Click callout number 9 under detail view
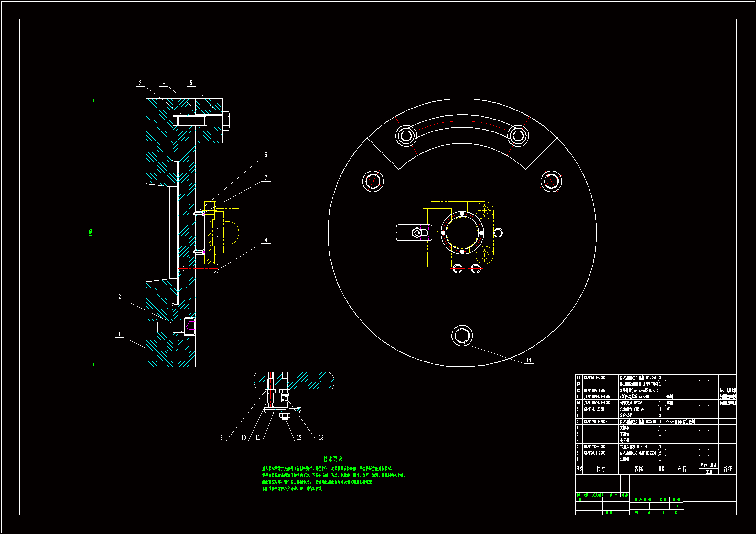756x534 pixels. [x=221, y=438]
